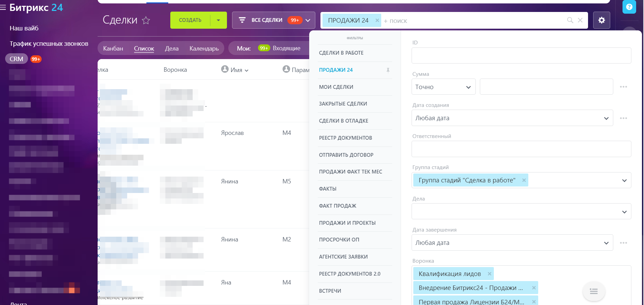
Task: Select the ЗАКРЫТЫЕ СДЕЛКИ saved filter
Action: (343, 104)
